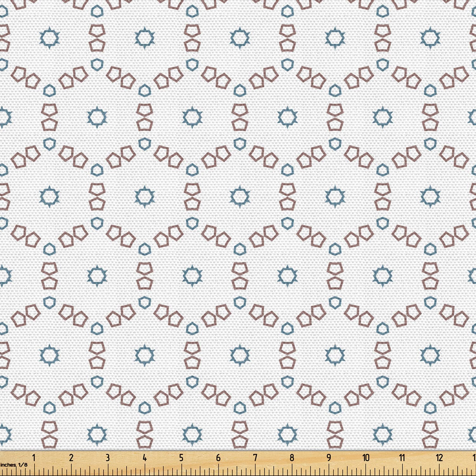Click the number 1 on the ruler
The image size is (476, 476).
click(34, 458)
